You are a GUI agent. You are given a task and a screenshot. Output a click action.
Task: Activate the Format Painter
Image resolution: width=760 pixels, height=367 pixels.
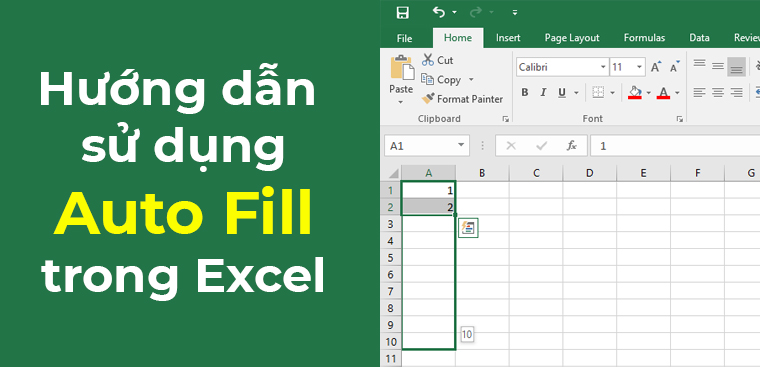click(462, 99)
